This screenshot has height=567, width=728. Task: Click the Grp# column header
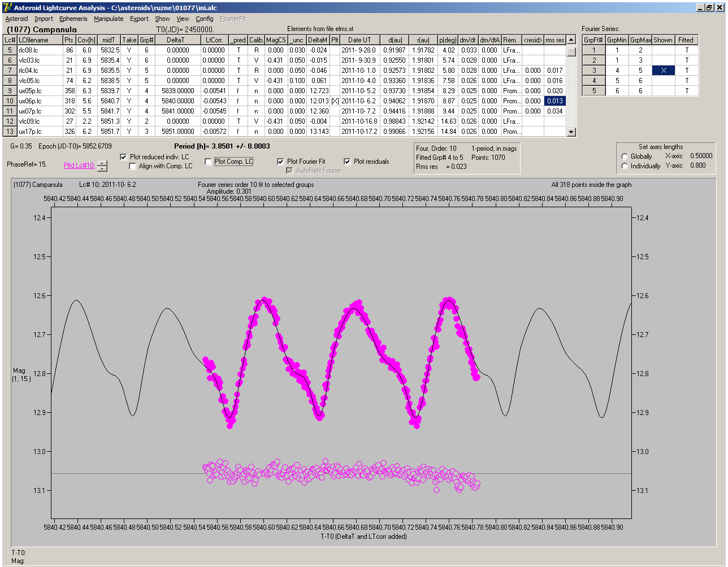click(146, 40)
